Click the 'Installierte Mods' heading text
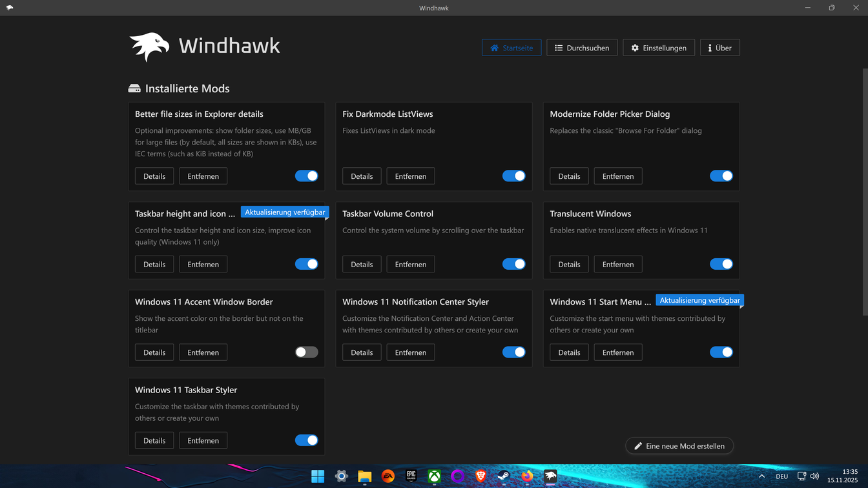Viewport: 868px width, 488px height. (x=187, y=88)
